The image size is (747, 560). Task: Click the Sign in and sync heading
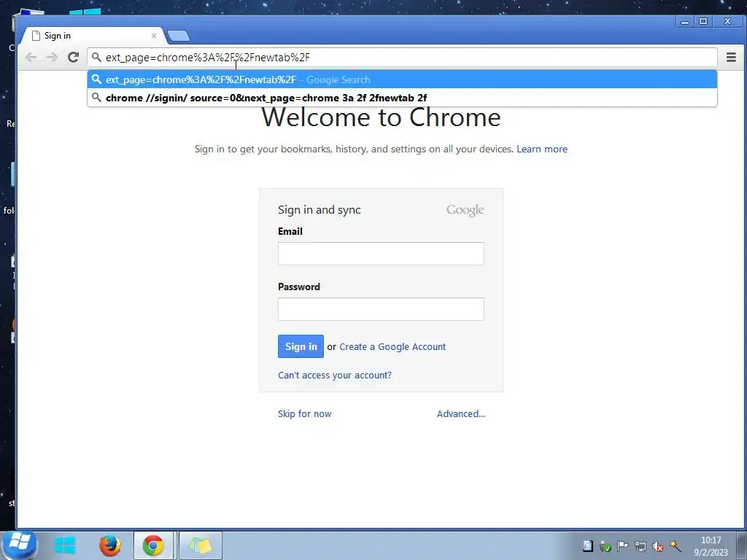coord(320,210)
